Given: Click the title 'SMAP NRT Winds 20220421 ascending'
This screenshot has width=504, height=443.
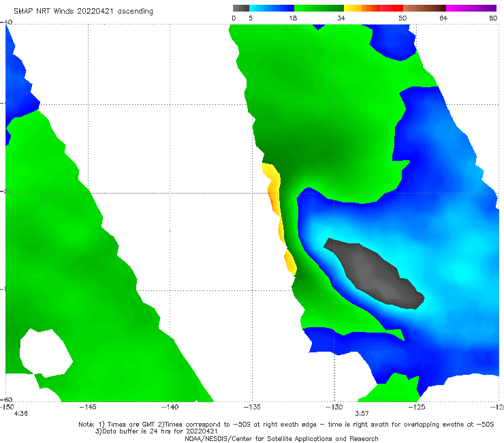Looking at the screenshot, I should point(83,12).
